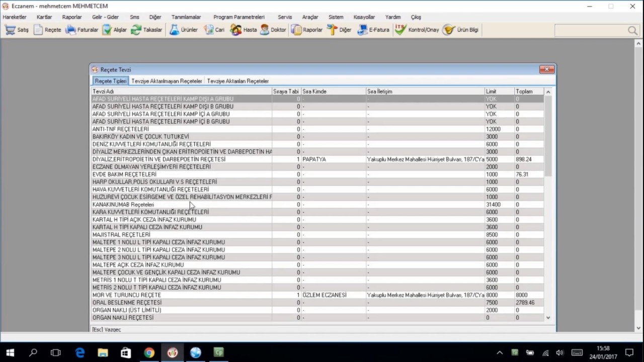Viewport: 644px width, 362px height.
Task: Open the Raporlar toolbar icon
Action: [307, 30]
